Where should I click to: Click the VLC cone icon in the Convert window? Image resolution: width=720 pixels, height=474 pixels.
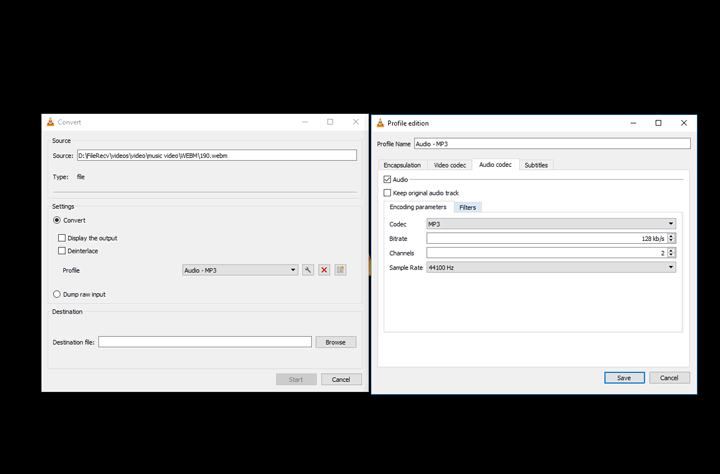point(51,122)
